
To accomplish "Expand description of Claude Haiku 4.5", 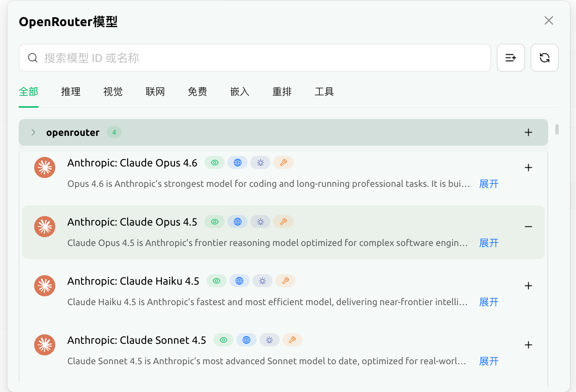I will coord(489,302).
